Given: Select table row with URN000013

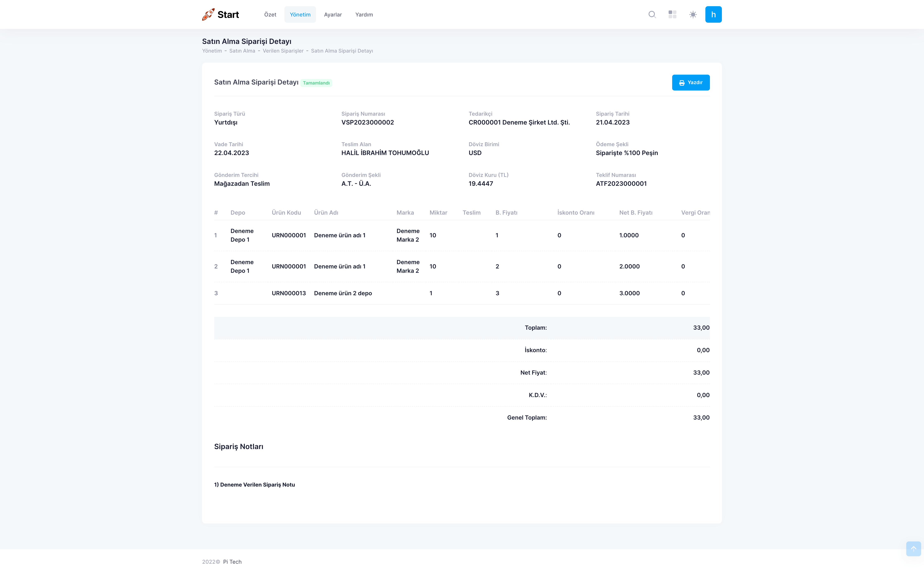Looking at the screenshot, I should point(289,293).
